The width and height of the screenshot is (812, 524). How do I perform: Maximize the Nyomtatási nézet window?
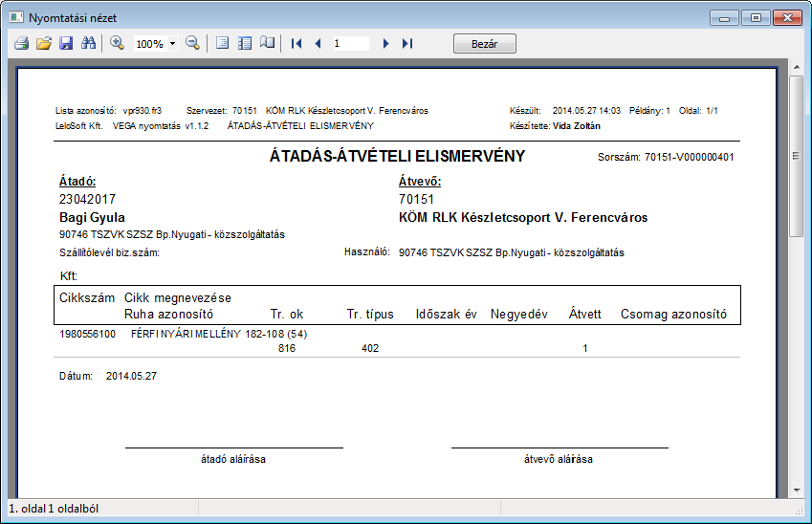point(756,18)
